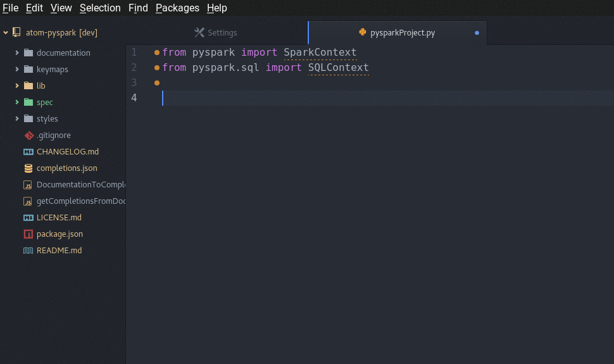Open the Selection menu
The image size is (614, 364).
pos(100,8)
